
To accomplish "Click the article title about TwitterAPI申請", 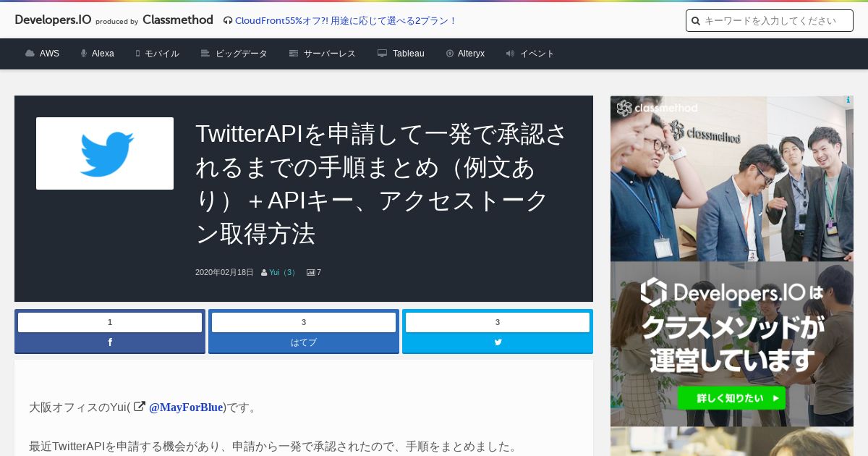I will click(381, 184).
